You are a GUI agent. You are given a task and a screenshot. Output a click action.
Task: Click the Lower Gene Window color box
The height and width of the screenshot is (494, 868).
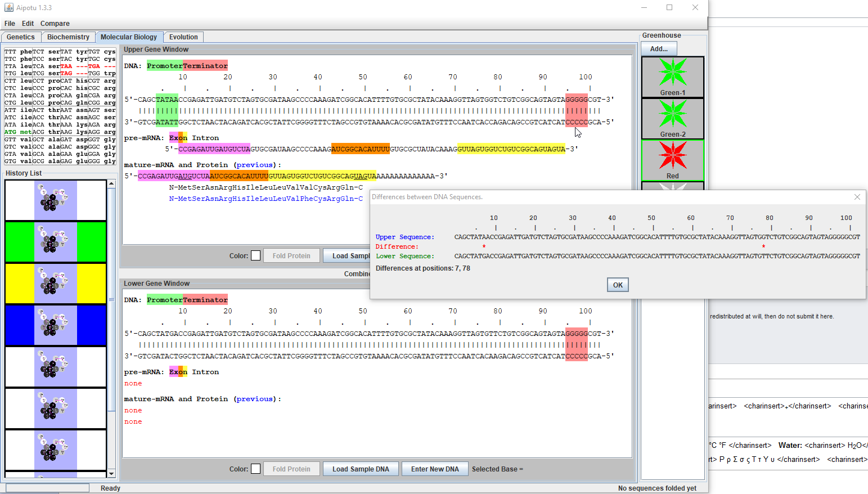coord(255,469)
